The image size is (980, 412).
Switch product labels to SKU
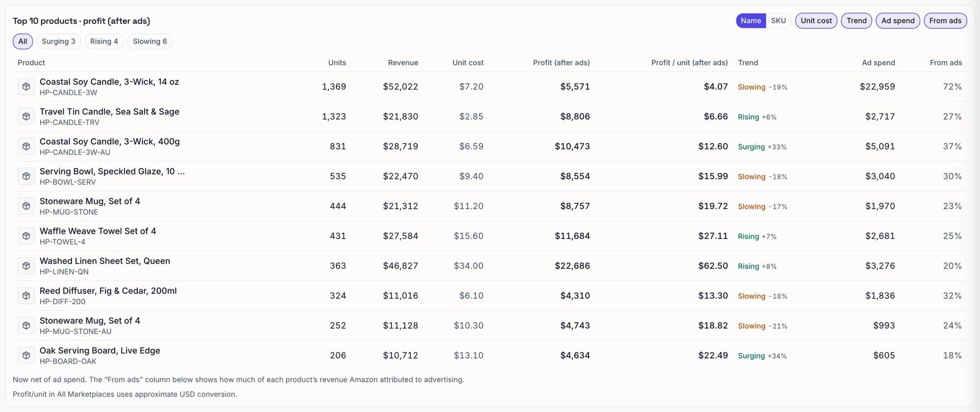(778, 21)
